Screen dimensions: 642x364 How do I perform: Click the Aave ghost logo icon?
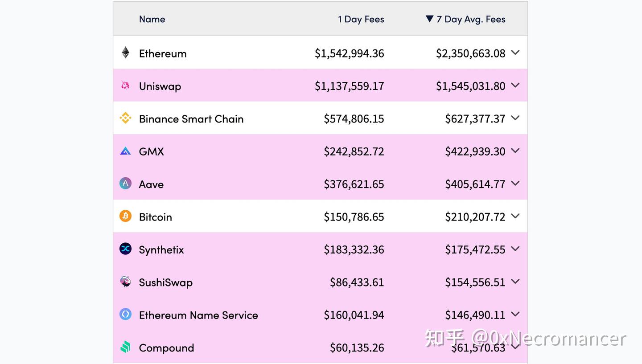tap(125, 184)
